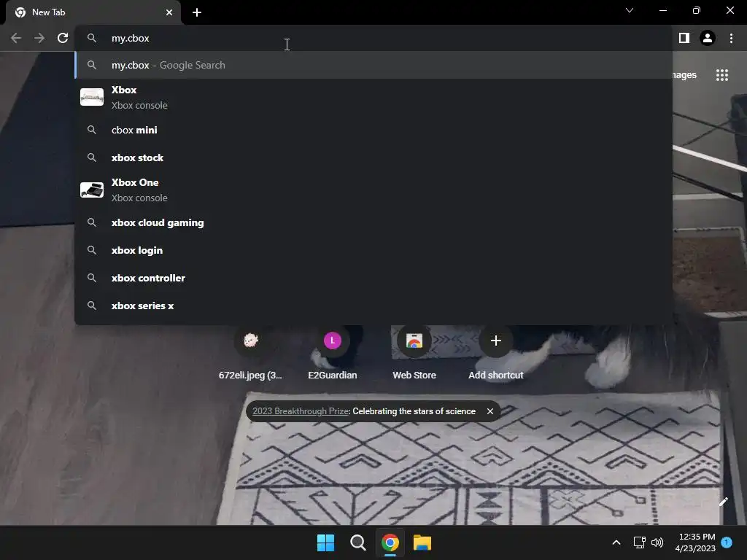Go forward with the forward arrow
Screen dimensions: 747x560
pos(39,38)
